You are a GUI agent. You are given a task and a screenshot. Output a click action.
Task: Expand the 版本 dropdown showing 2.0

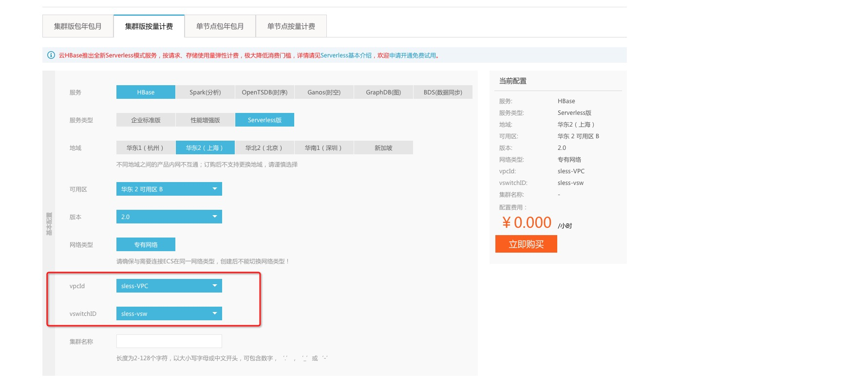point(169,217)
